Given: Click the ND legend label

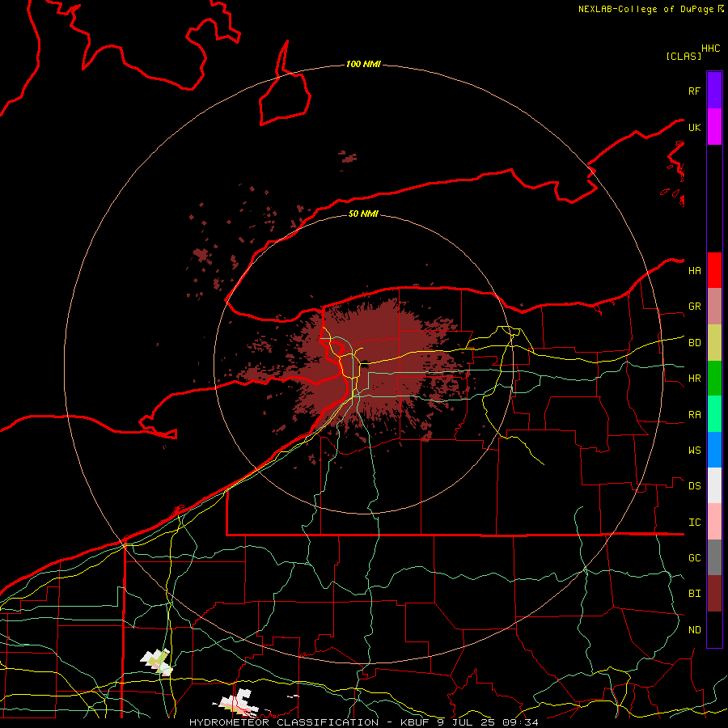Looking at the screenshot, I should 694,629.
